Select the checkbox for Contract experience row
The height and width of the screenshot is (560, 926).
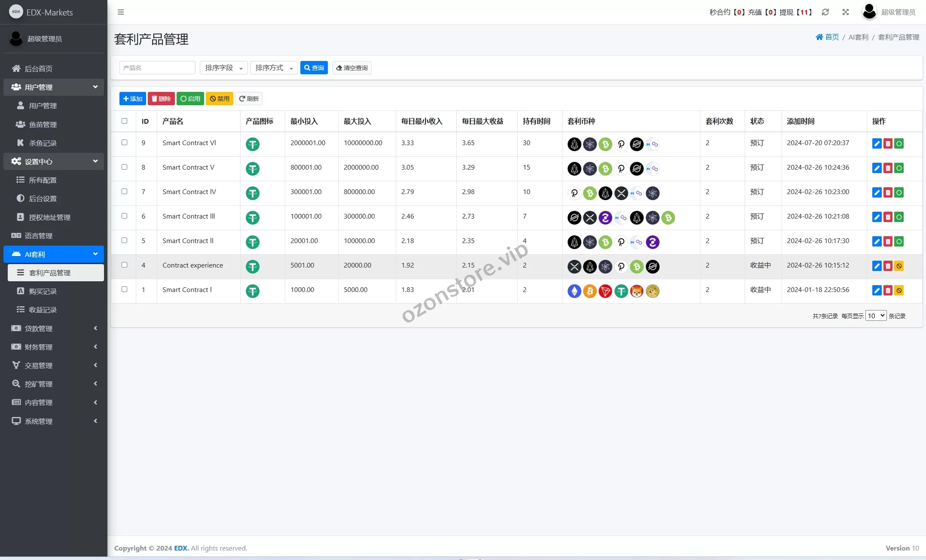click(125, 265)
